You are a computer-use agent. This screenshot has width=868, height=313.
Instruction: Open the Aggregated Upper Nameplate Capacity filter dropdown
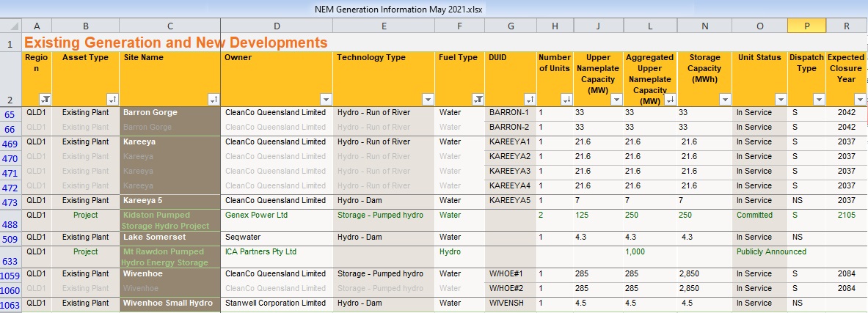point(671,100)
